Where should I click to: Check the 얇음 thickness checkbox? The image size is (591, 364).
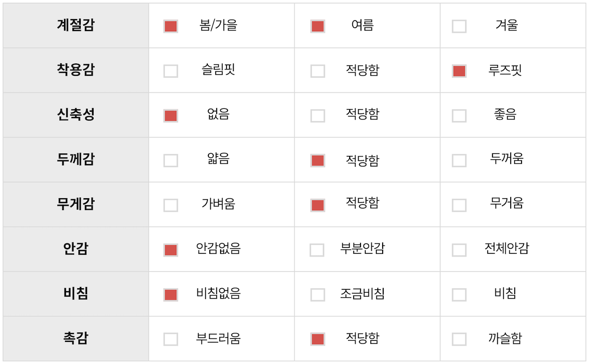170,160
